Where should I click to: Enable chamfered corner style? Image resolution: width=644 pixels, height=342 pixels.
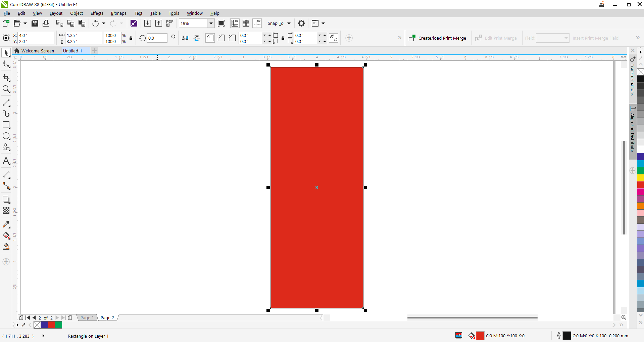232,38
